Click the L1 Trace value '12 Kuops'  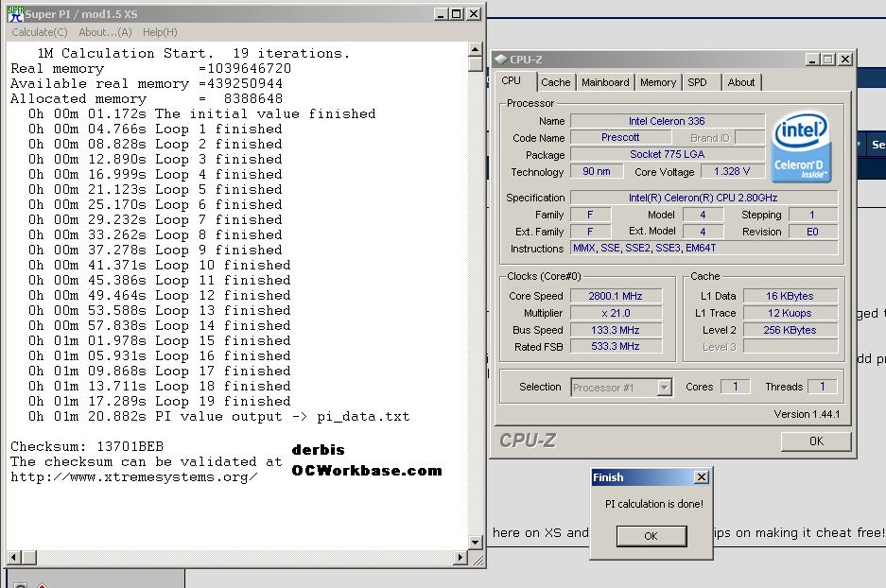(x=790, y=313)
